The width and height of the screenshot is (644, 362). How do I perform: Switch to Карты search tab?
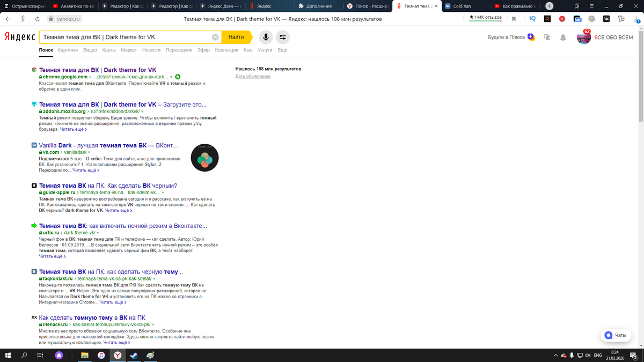[109, 50]
